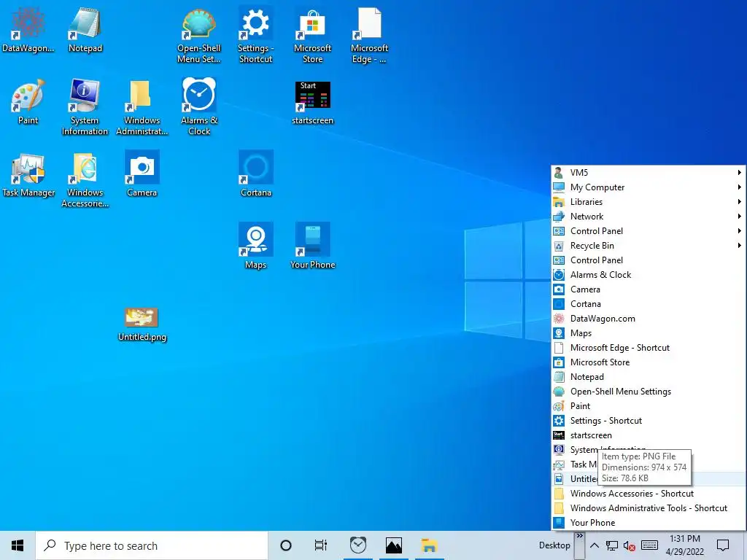Open the Windows Start button

(18, 545)
